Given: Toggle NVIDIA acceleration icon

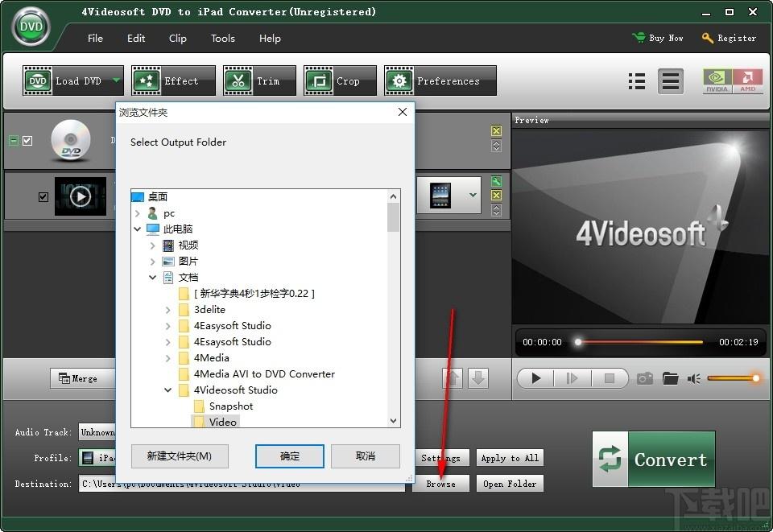Looking at the screenshot, I should (717, 81).
